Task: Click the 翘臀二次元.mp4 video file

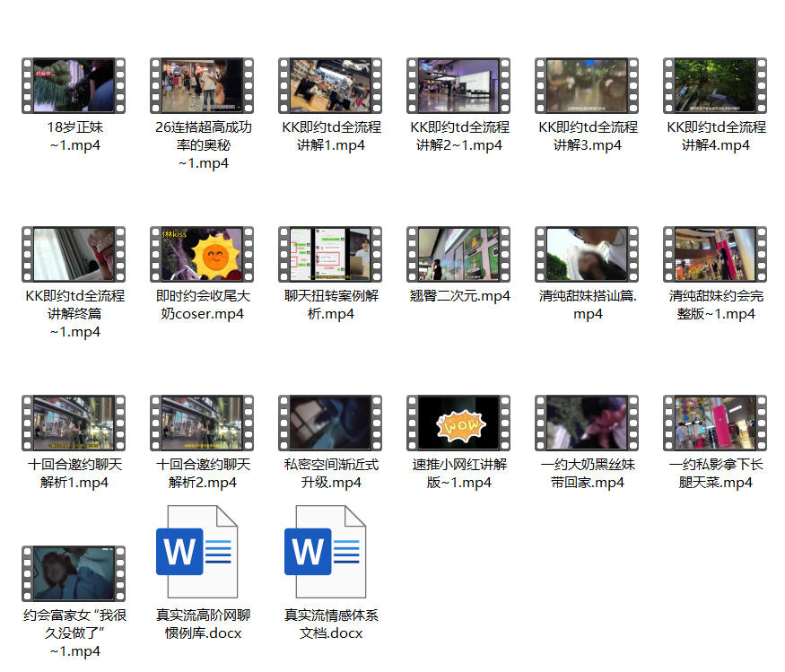Action: click(458, 255)
